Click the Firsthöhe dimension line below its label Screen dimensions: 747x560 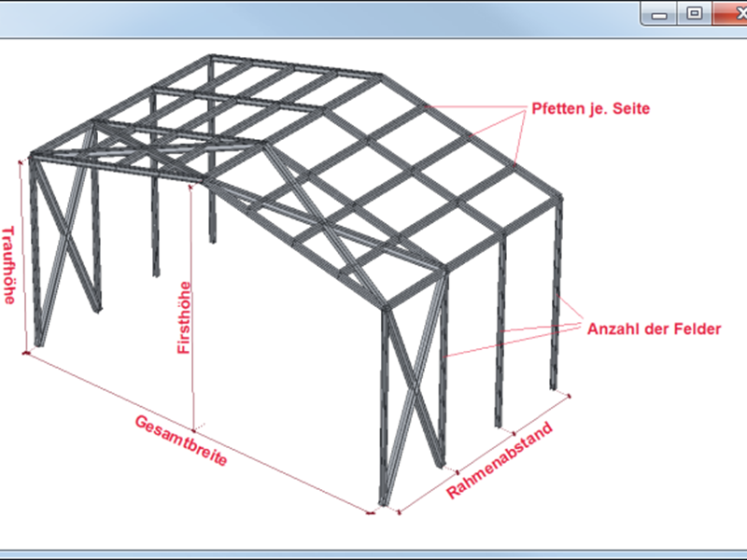[193, 392]
